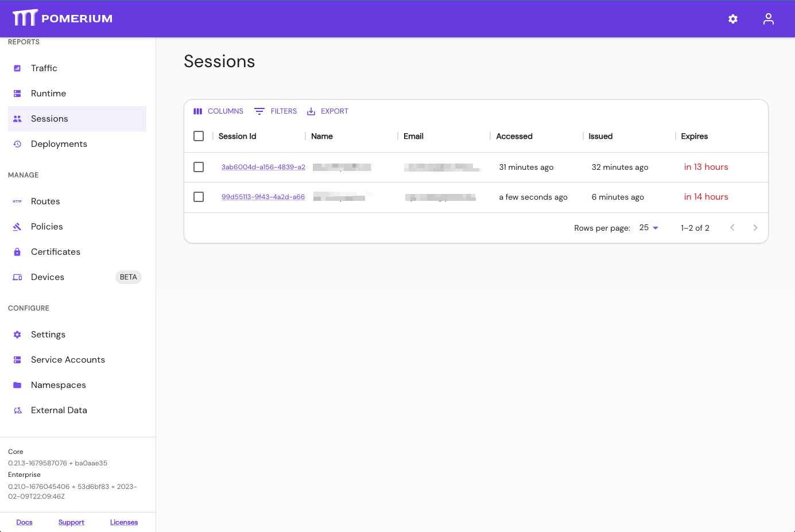The width and height of the screenshot is (795, 532).
Task: Click the BETA badge next to Devices
Action: pyautogui.click(x=129, y=277)
